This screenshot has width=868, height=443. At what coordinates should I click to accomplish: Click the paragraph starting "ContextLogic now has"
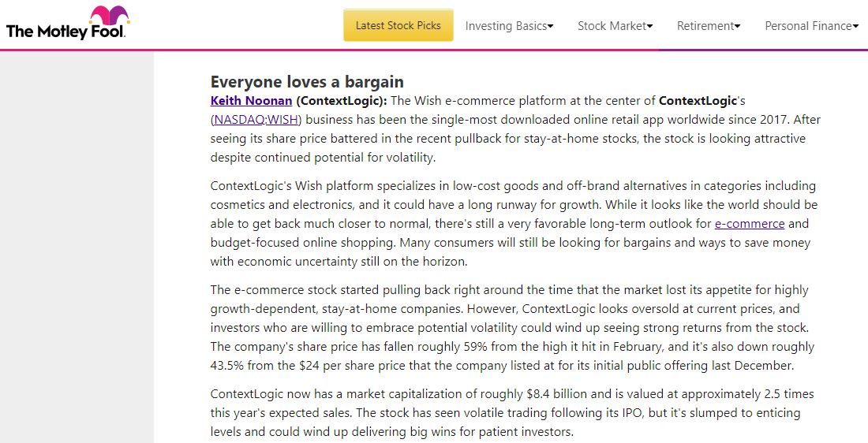(513, 413)
